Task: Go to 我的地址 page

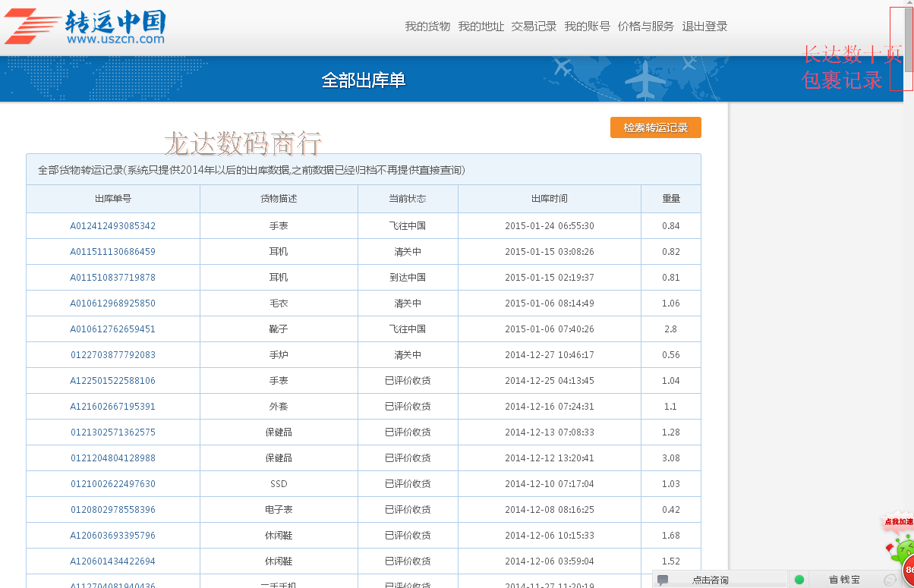Action: pos(481,27)
